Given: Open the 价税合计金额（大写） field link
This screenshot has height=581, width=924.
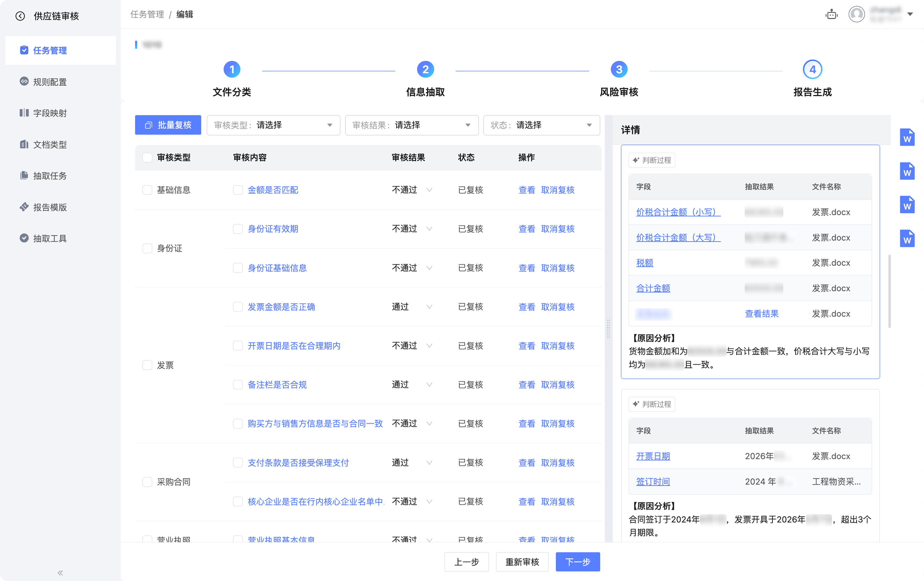Looking at the screenshot, I should (x=678, y=237).
